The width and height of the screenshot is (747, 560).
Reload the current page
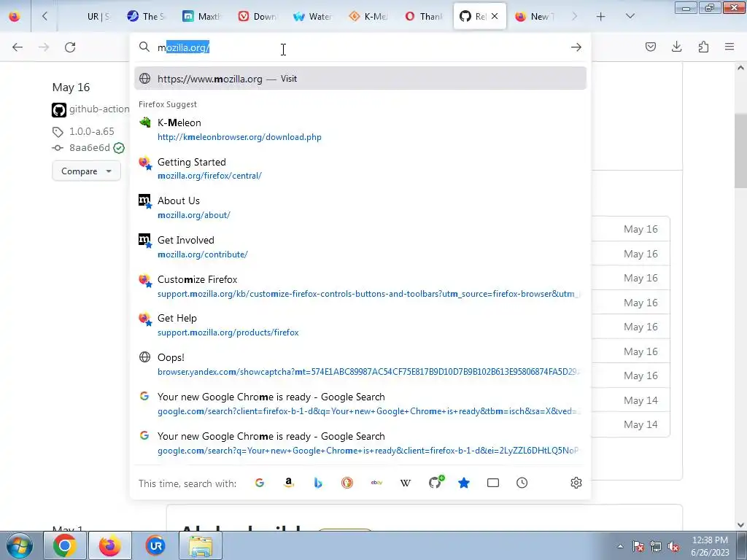(x=70, y=47)
